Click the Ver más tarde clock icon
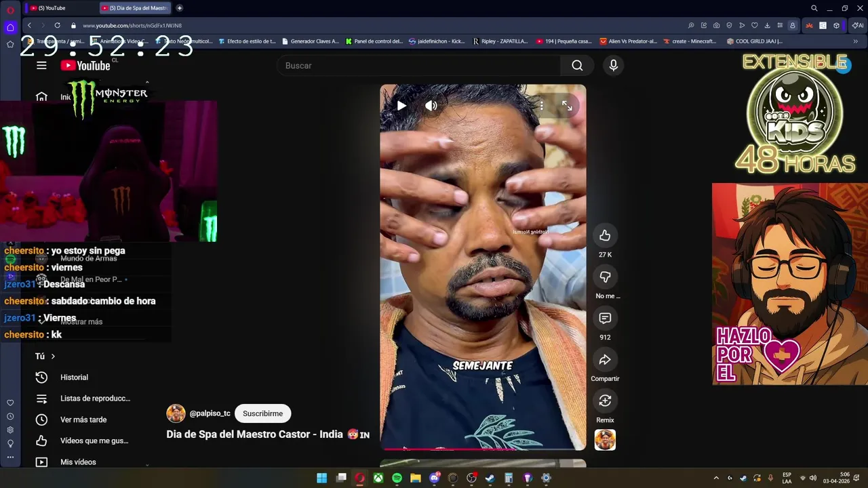868x488 pixels. (41, 420)
